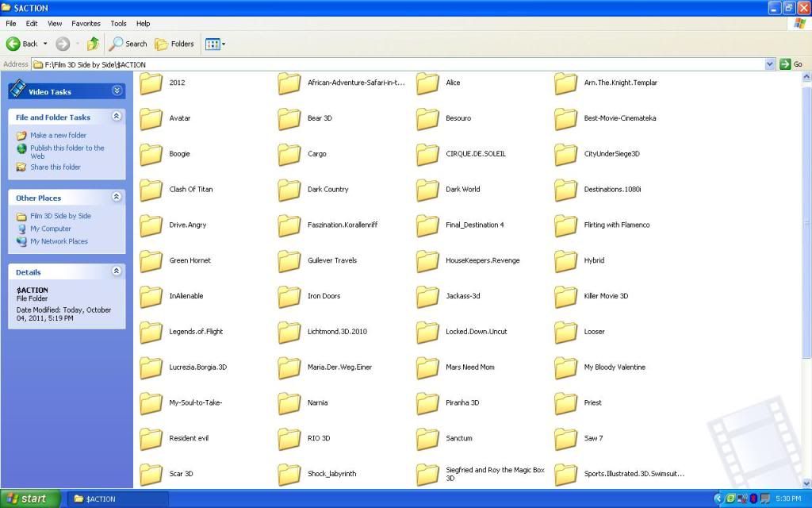This screenshot has width=812, height=508.
Task: Collapse the File and Folder Tasks panel
Action: [117, 116]
